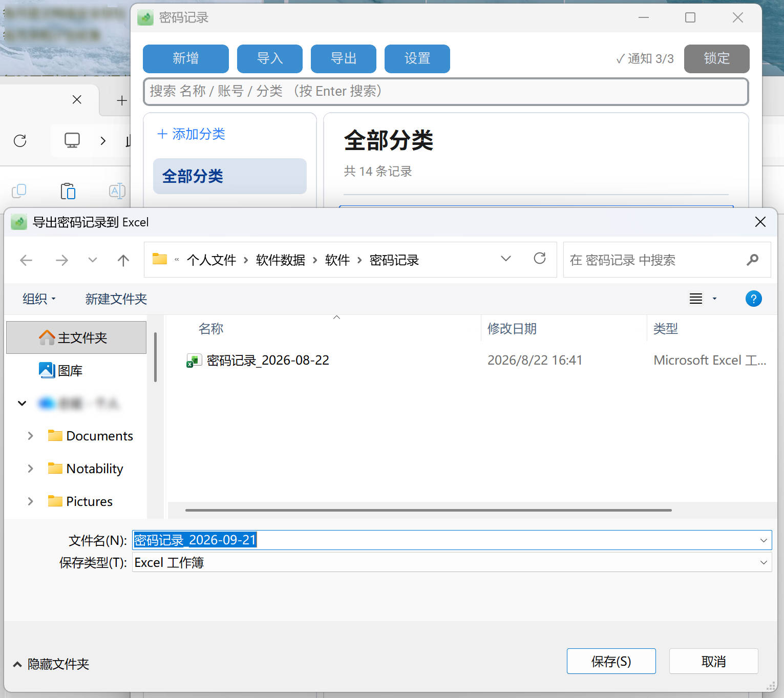Viewport: 784px width, 698px height.
Task: Open help with question mark icon
Action: point(753,299)
